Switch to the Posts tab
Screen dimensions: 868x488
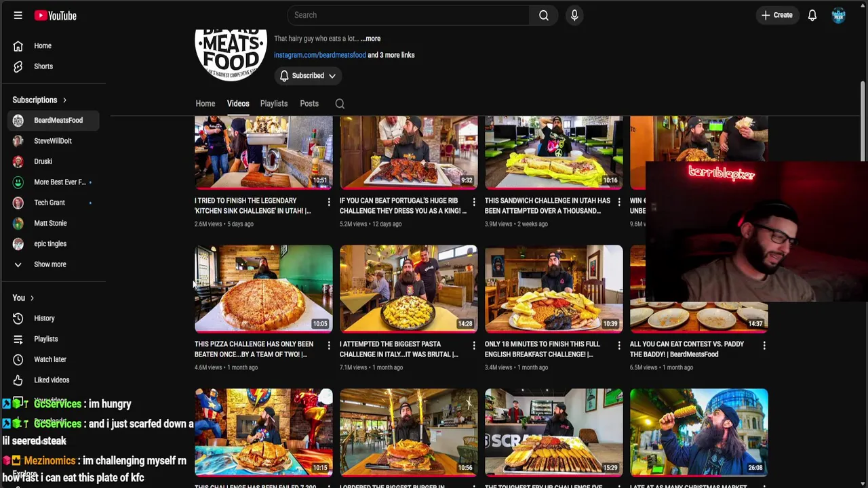coord(309,104)
